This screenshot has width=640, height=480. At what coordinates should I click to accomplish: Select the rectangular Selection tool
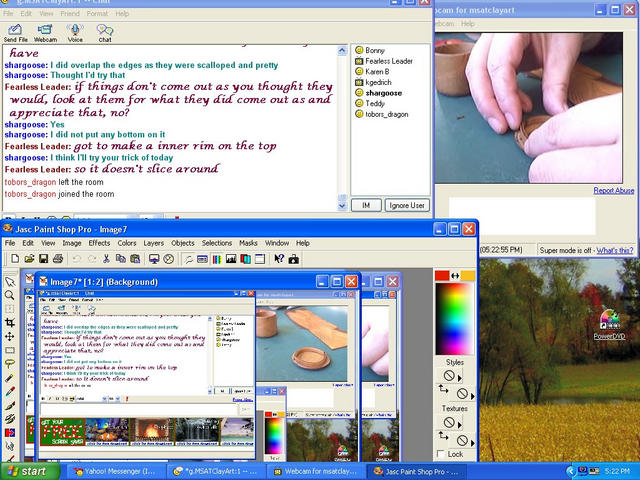pos(10,350)
